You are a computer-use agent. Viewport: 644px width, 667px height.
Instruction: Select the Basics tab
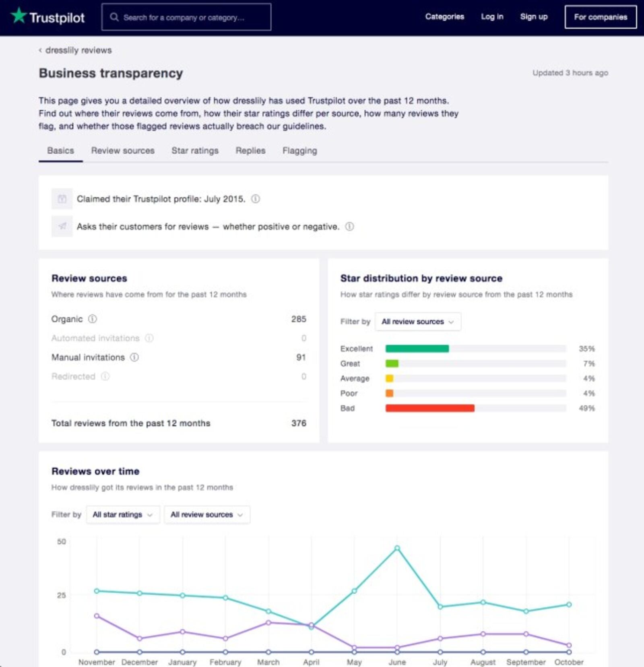click(x=61, y=151)
